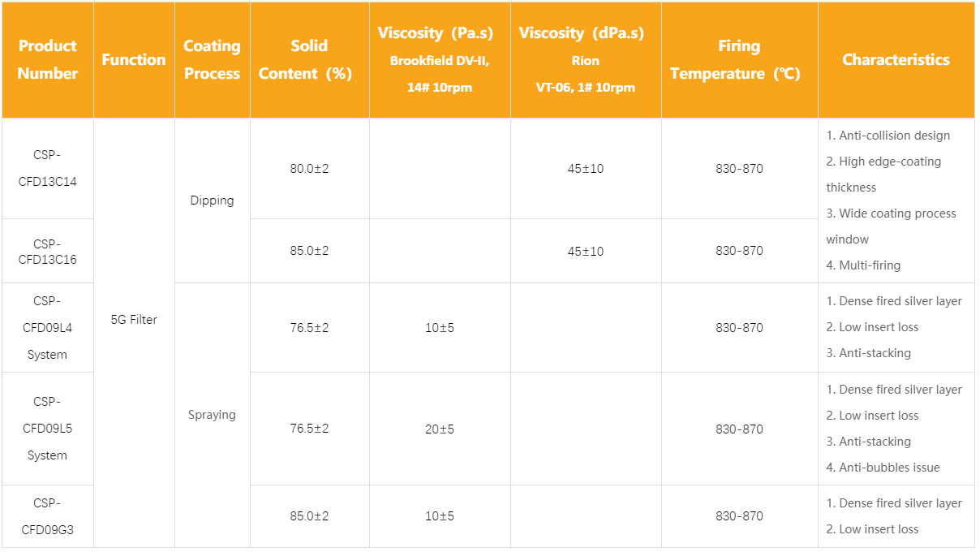This screenshot has width=980, height=552.
Task: Select product CSP-CFD13C14 cell
Action: (47, 169)
